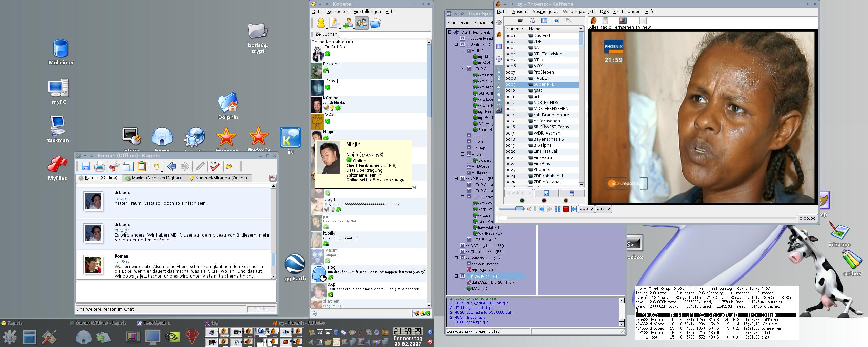Click the save icon in Roman chat toolbar
The image size is (868, 347).
(x=86, y=166)
